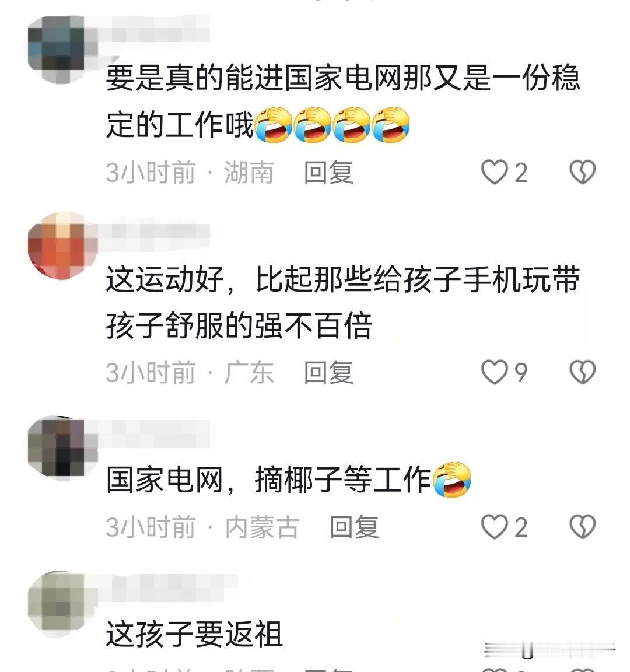Like the Inner Mongolia 摘椰子 comment

pyautogui.click(x=494, y=527)
